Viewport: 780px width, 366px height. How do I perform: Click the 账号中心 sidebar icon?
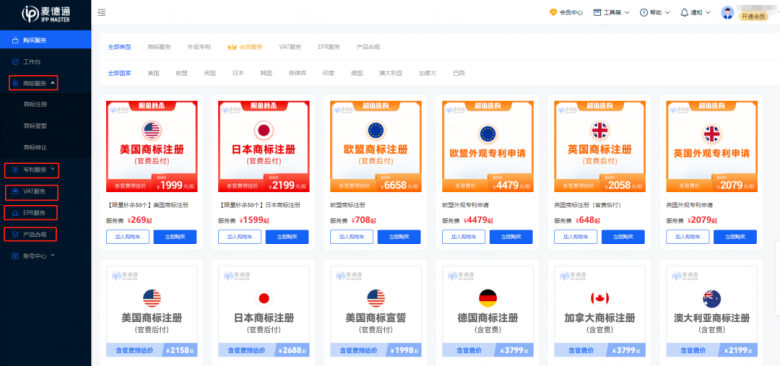pyautogui.click(x=15, y=256)
